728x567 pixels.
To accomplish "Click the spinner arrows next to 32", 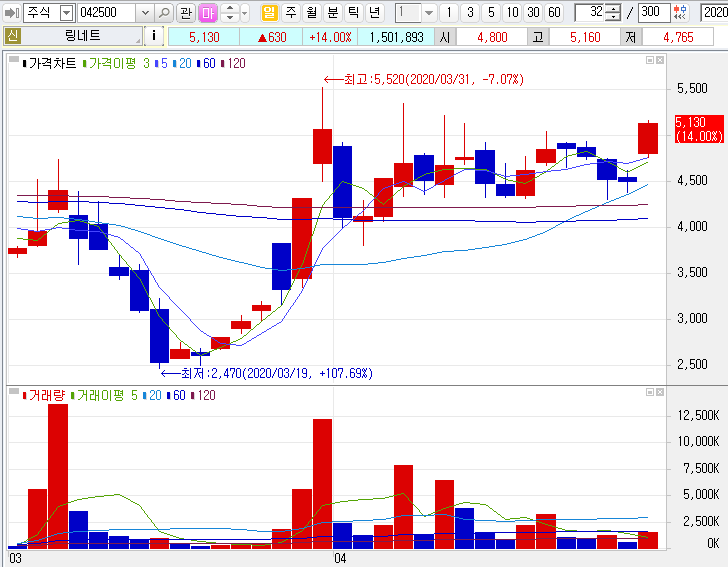I will [613, 13].
